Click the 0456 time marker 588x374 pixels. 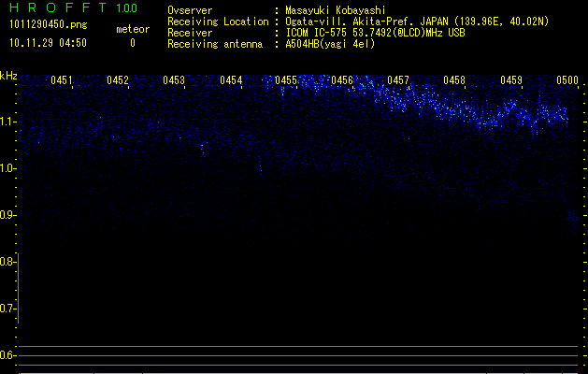coord(342,80)
